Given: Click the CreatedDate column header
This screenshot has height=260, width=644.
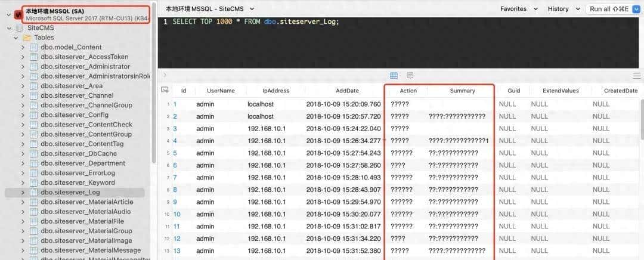Looking at the screenshot, I should (x=621, y=91).
